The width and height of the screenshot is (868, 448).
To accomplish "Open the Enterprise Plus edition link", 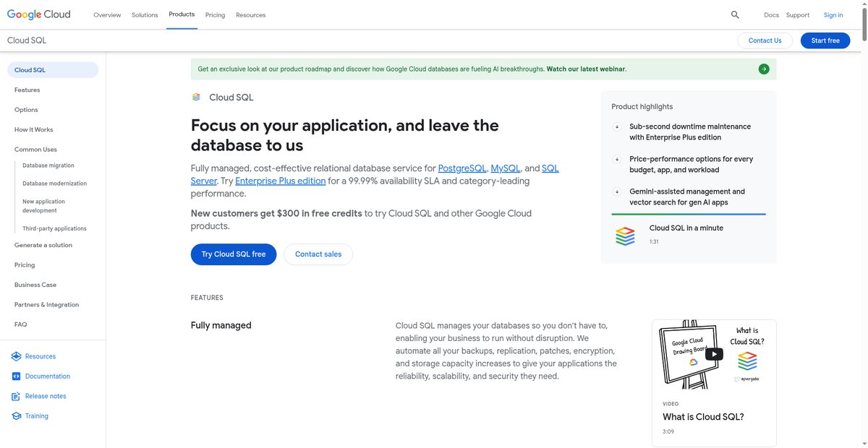I will 281,181.
